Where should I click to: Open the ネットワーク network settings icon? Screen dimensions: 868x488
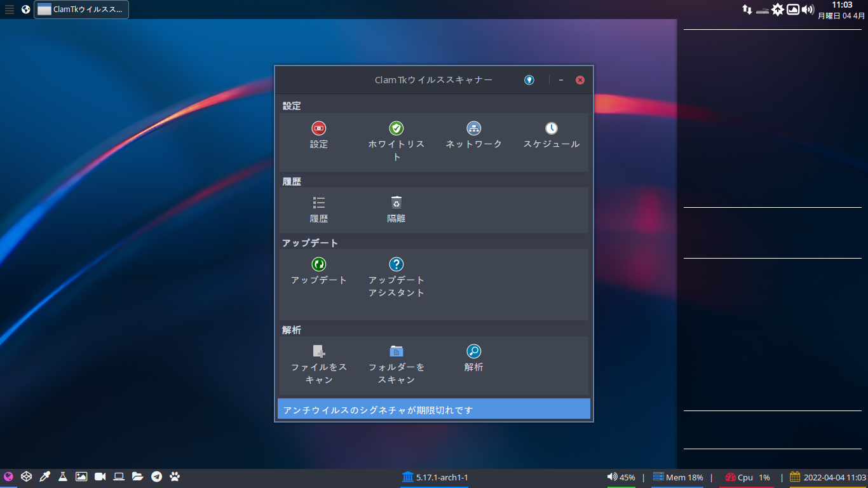click(474, 128)
